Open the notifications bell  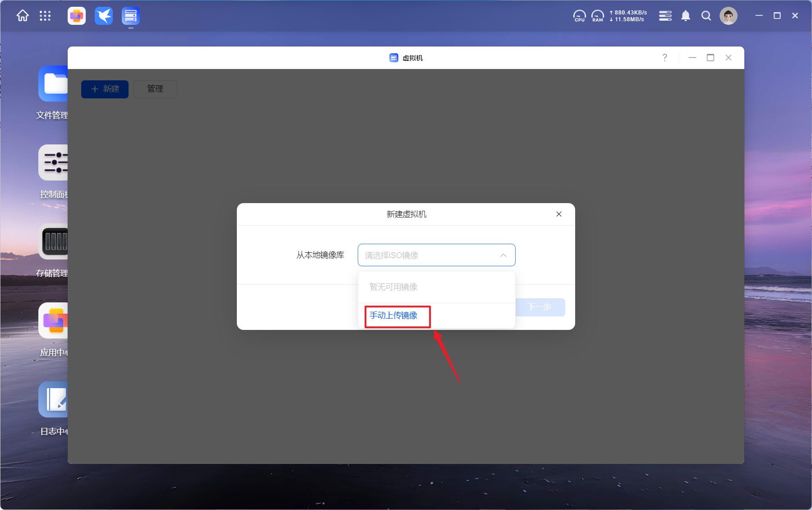[686, 16]
